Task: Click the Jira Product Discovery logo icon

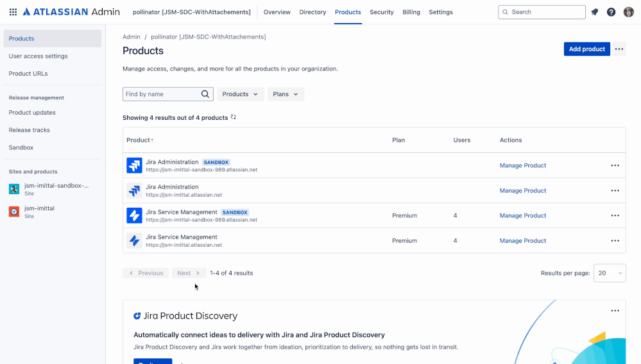Action: [137, 316]
